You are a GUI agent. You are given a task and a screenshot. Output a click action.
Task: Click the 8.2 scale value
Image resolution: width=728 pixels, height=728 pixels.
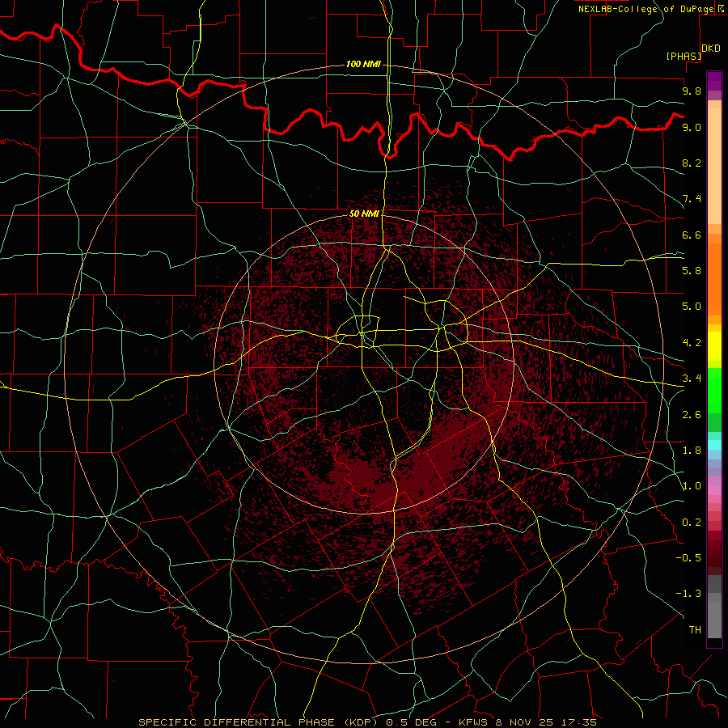pyautogui.click(x=692, y=163)
